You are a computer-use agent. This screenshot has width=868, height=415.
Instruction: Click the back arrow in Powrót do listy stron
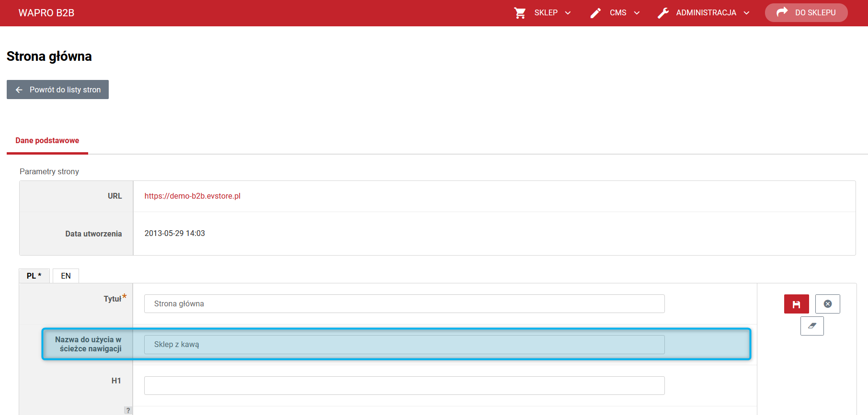coord(19,90)
